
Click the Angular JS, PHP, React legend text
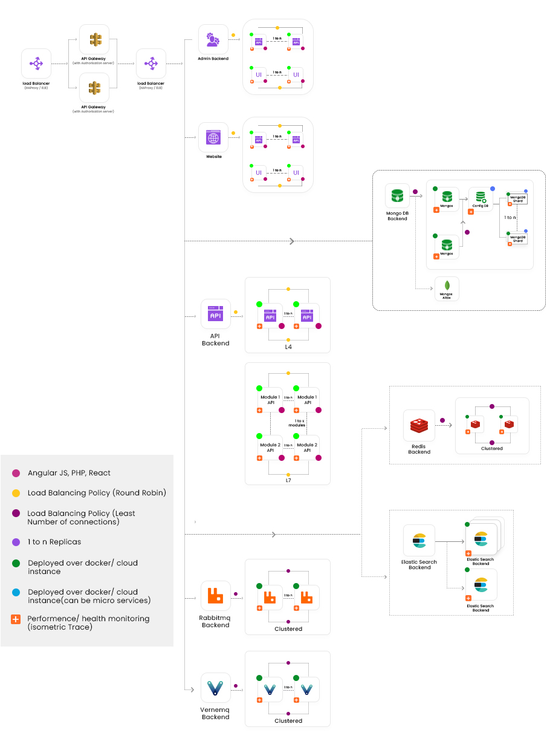(x=69, y=473)
